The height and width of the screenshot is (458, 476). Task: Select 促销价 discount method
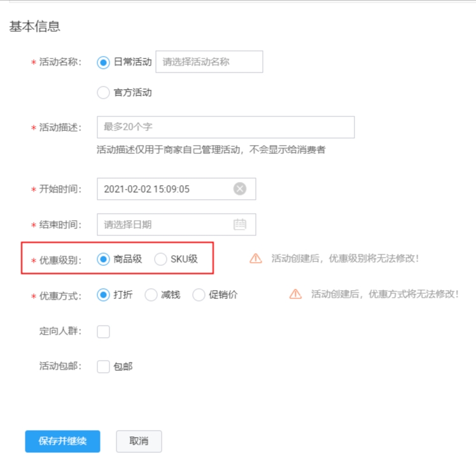pyautogui.click(x=199, y=295)
